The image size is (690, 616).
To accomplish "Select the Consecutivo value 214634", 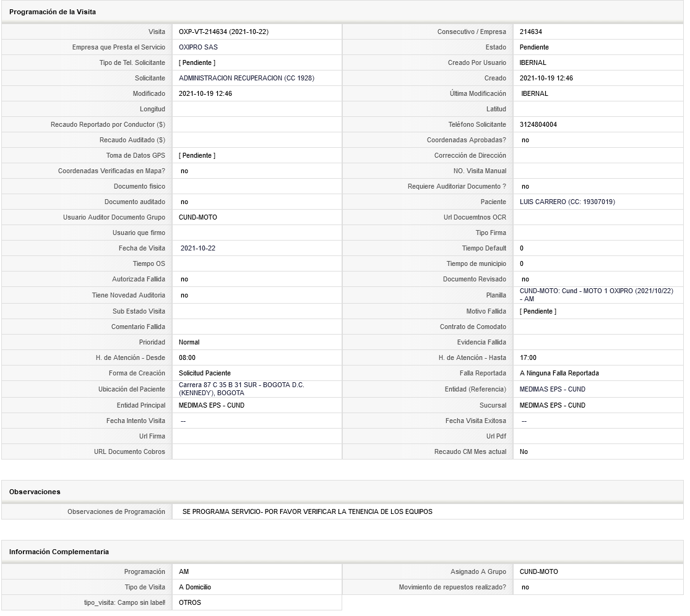I will [531, 32].
